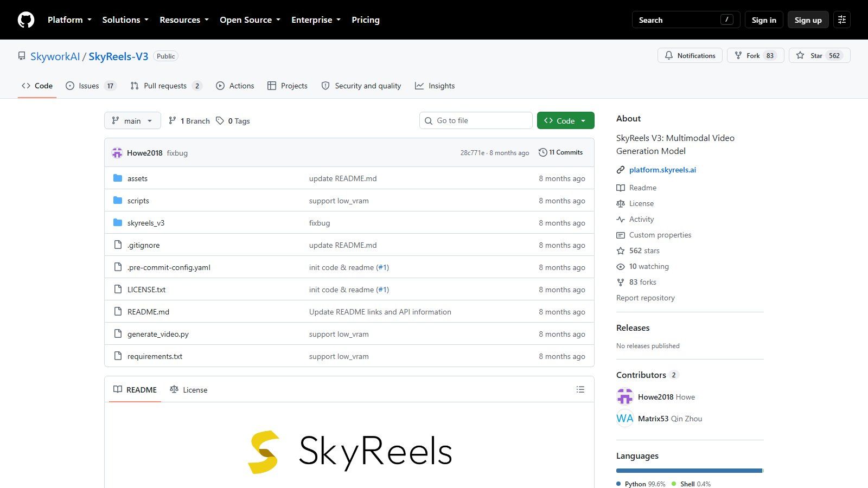Click the tag icon next to 0 Tags
868x488 pixels.
(x=220, y=120)
